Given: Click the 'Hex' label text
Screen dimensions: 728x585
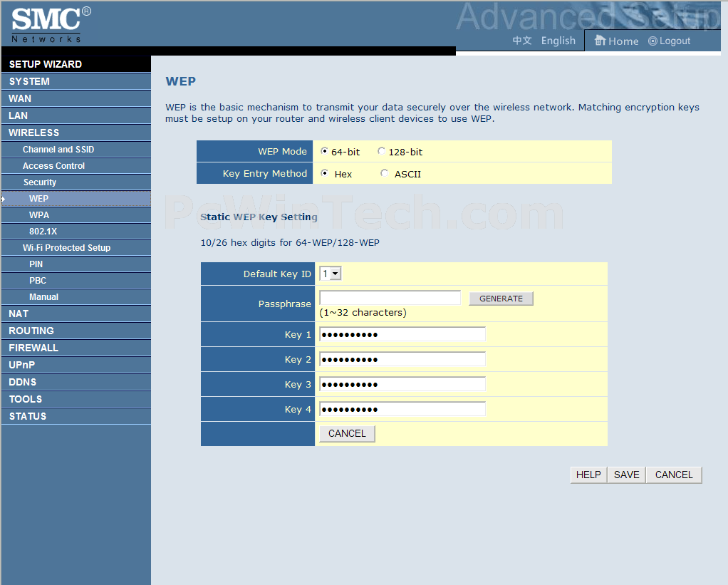Looking at the screenshot, I should coord(343,174).
